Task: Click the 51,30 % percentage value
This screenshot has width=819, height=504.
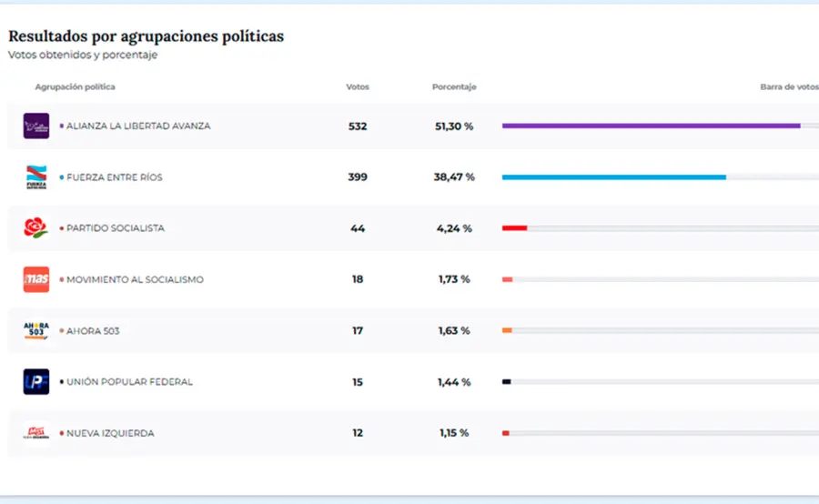Action: click(454, 126)
